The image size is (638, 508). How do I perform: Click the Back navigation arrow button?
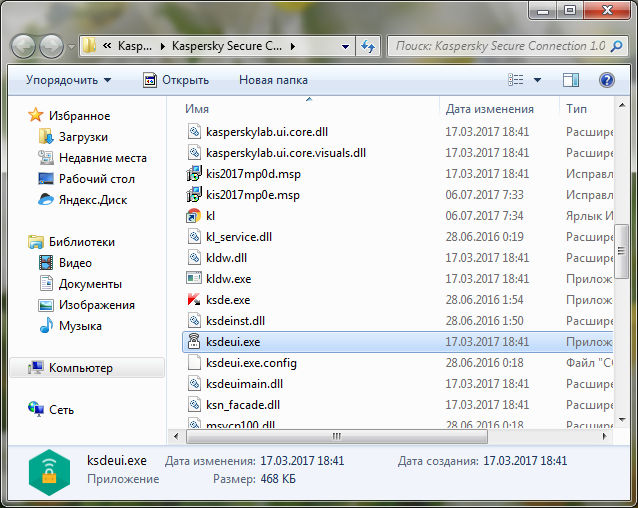(x=23, y=46)
